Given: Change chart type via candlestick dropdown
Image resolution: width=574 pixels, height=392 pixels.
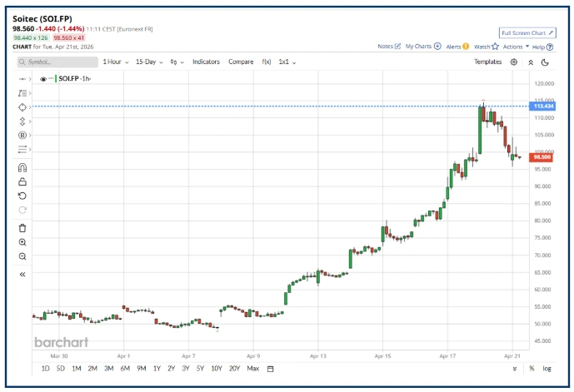Looking at the screenshot, I should click(177, 62).
